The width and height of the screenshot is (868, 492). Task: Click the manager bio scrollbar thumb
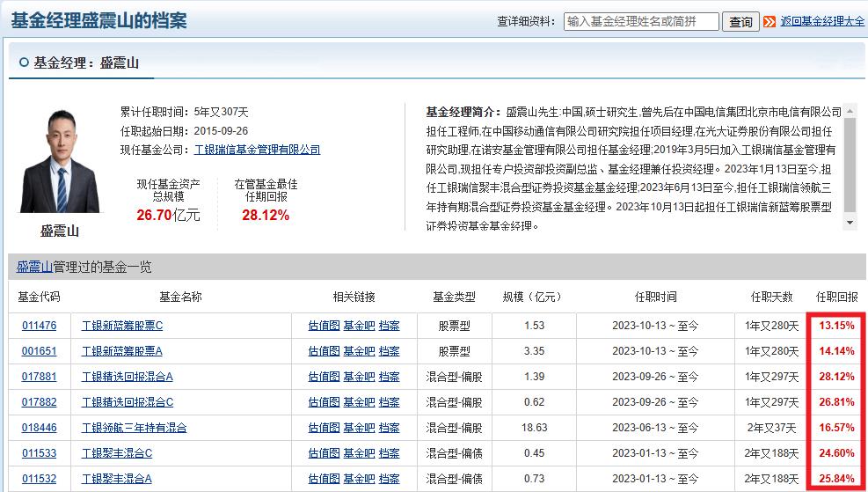point(850,164)
